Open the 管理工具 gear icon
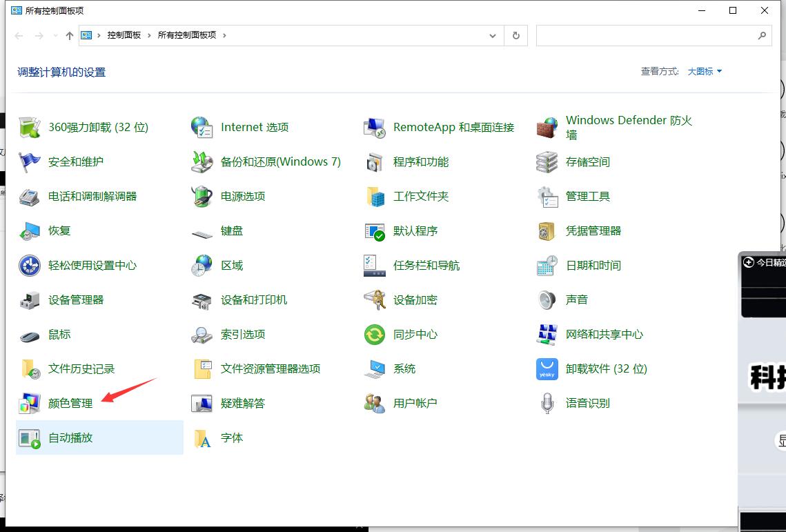The image size is (786, 532). coord(547,197)
